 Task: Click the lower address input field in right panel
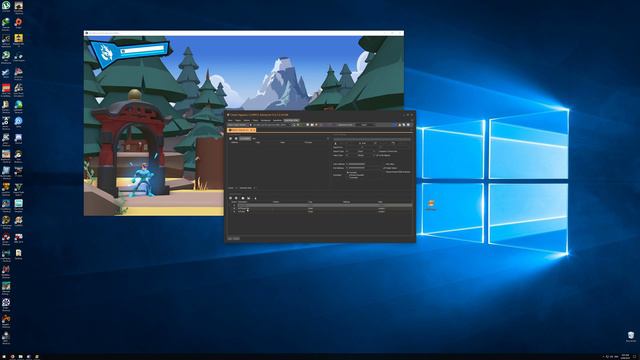365,168
